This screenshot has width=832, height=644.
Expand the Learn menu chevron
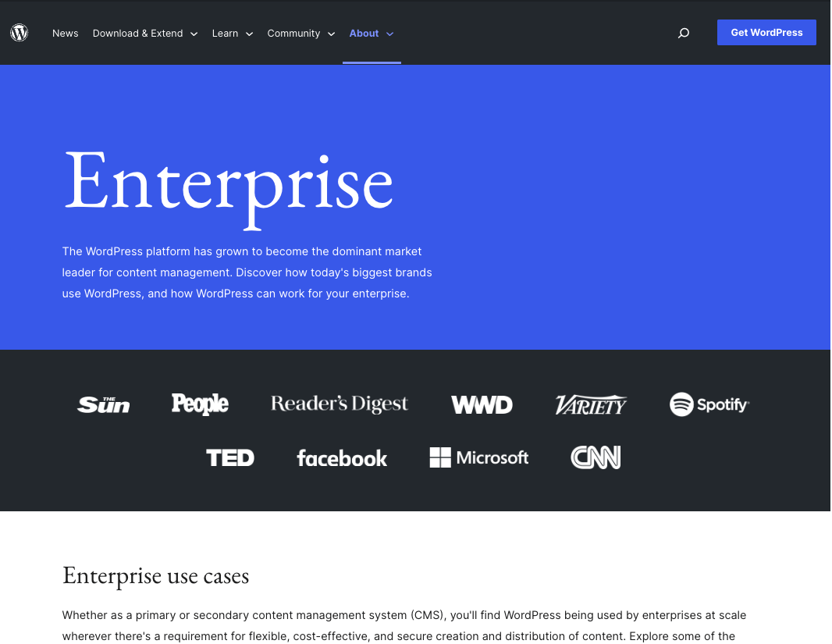pos(250,34)
